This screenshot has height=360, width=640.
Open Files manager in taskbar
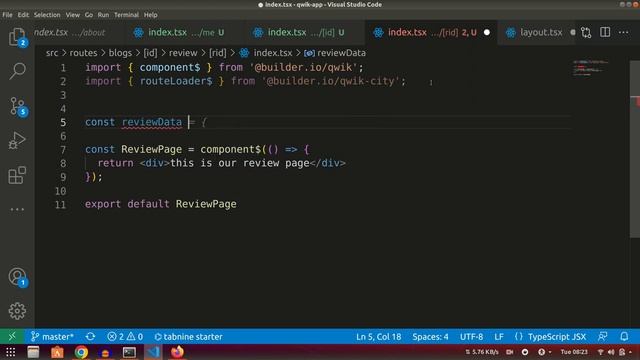coord(33,352)
